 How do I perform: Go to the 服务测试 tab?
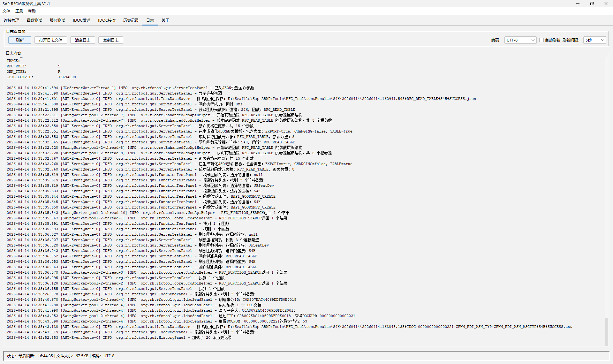[57, 20]
